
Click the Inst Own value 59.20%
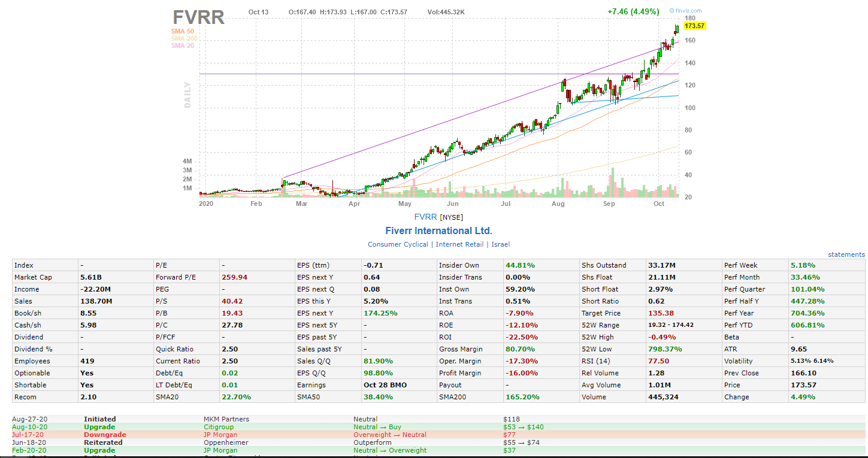coord(520,289)
